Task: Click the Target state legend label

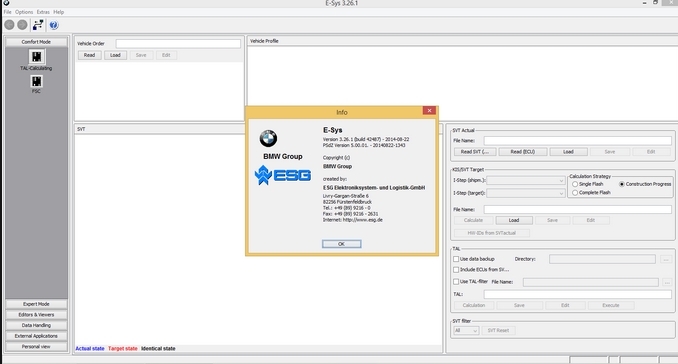Action: point(123,348)
